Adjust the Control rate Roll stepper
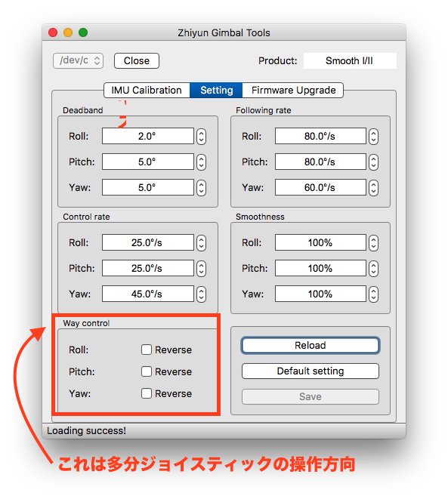Image resolution: width=448 pixels, height=499 pixels. click(x=201, y=243)
